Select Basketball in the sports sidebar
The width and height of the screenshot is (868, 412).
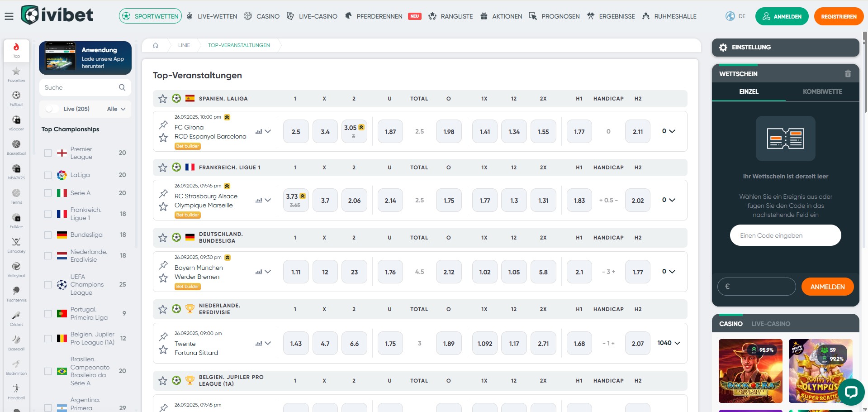(16, 147)
